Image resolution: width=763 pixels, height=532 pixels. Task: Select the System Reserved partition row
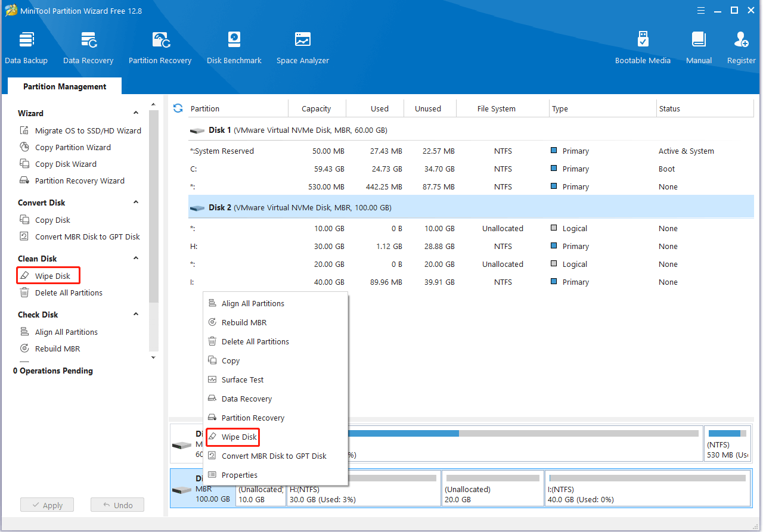pos(471,151)
